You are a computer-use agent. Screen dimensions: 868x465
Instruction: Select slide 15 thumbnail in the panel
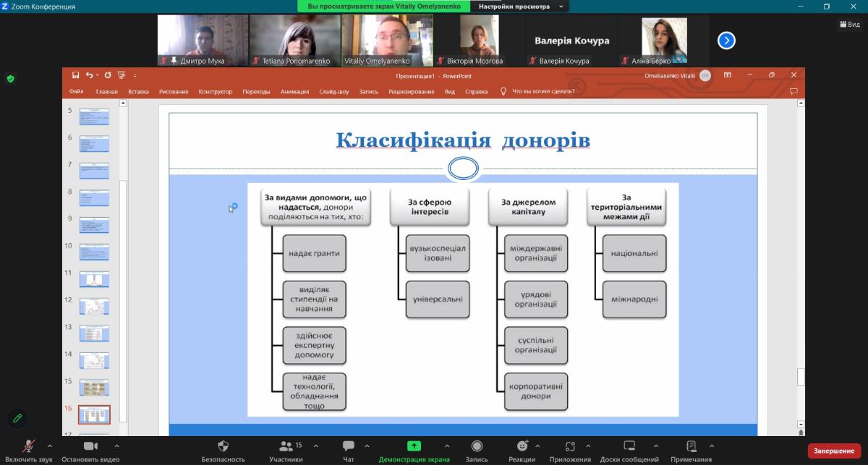[x=94, y=388]
